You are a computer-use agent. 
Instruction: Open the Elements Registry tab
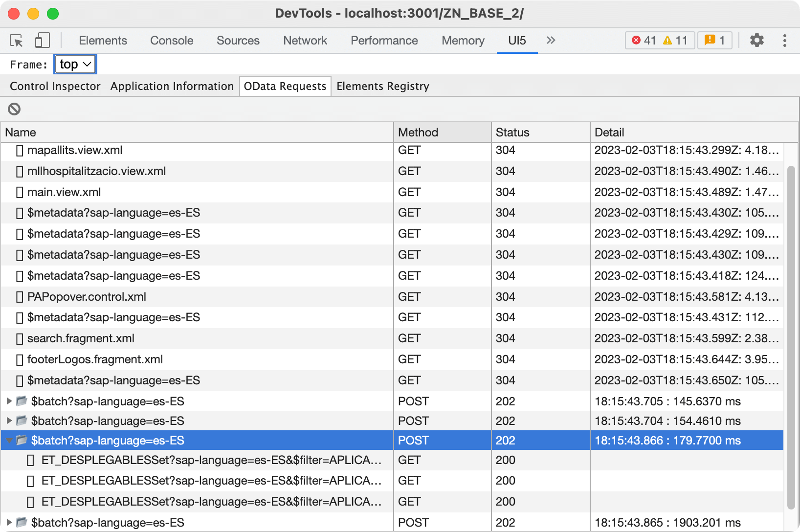382,86
